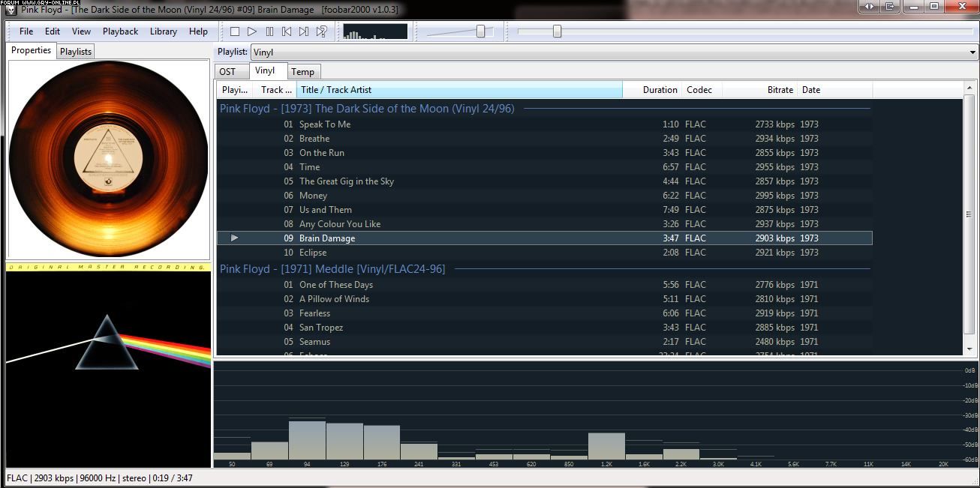Select track Any Colour You Like
980x488 pixels.
545,224
